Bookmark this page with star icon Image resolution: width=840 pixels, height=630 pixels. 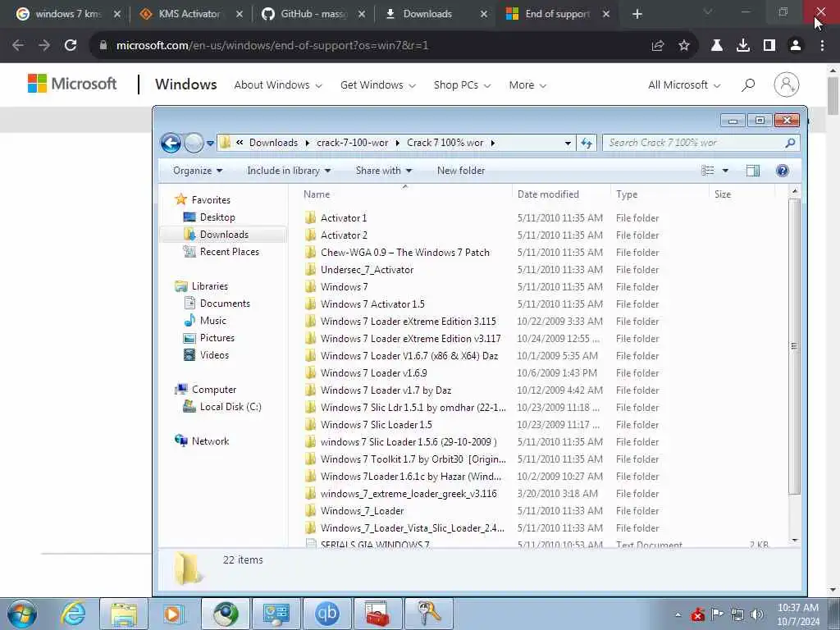(x=683, y=46)
